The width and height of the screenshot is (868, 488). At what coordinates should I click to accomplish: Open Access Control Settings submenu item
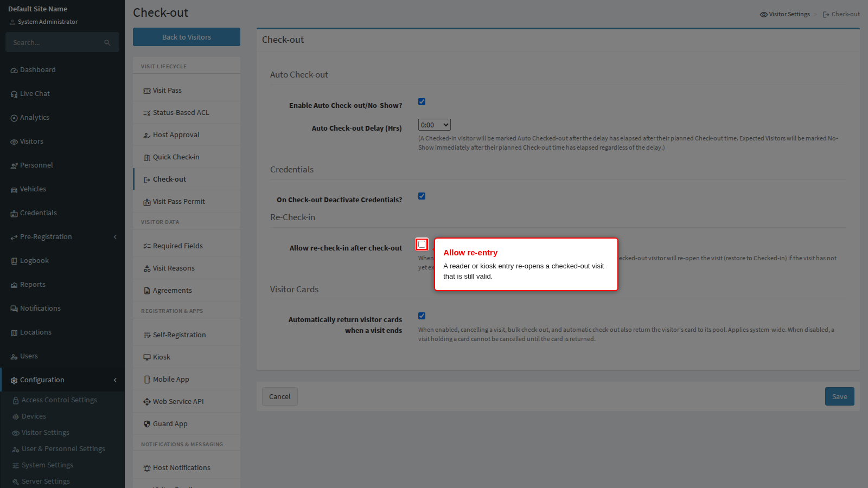coord(59,400)
